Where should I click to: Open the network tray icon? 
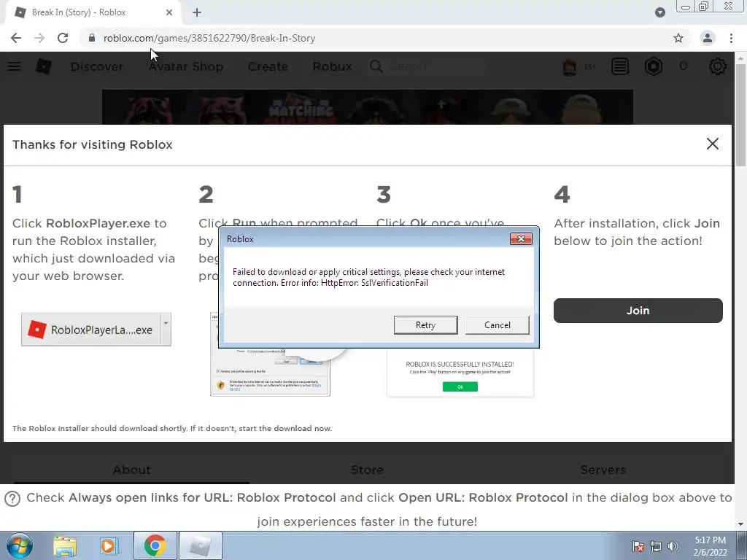pos(656,546)
